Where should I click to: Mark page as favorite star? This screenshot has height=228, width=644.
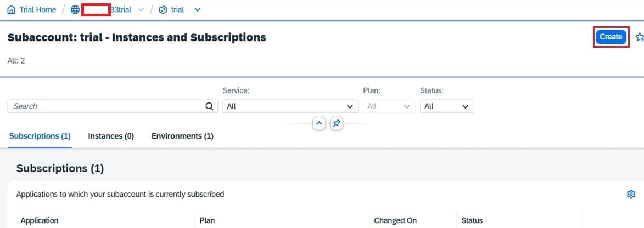click(x=639, y=37)
